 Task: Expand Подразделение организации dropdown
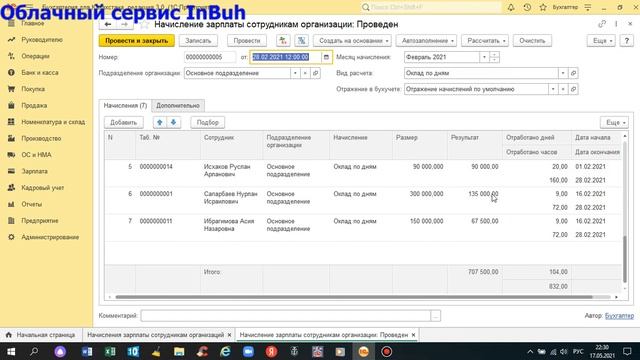[295, 73]
